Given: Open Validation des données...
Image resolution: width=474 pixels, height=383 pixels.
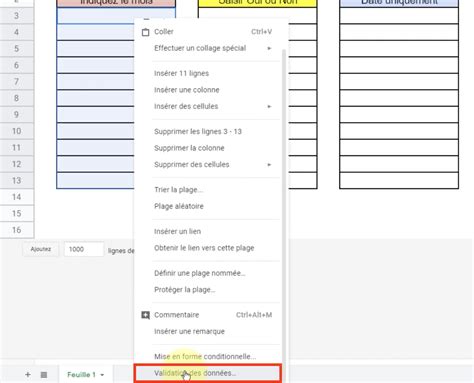Looking at the screenshot, I should coord(208,373).
